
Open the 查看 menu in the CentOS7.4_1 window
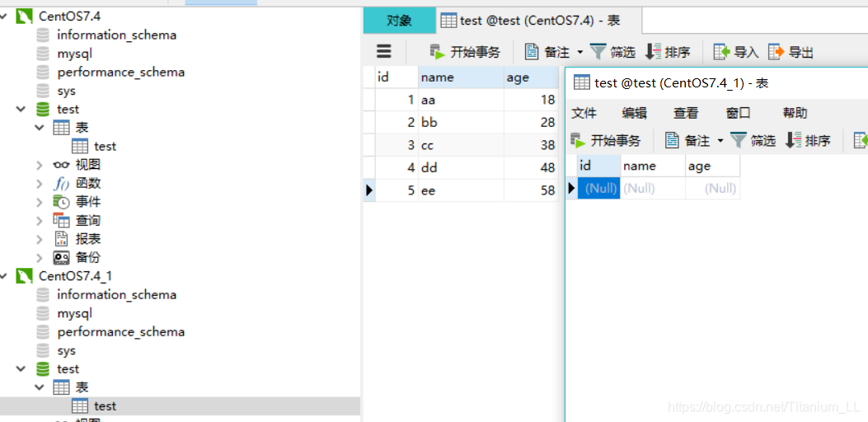click(686, 114)
